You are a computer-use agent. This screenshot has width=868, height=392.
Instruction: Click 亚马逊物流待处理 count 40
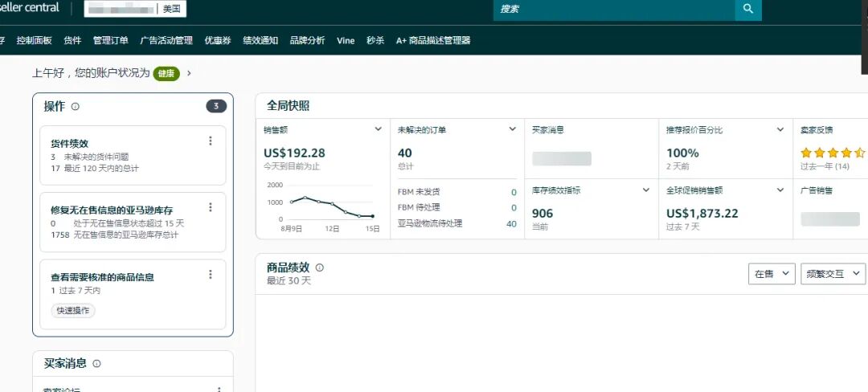coord(511,224)
